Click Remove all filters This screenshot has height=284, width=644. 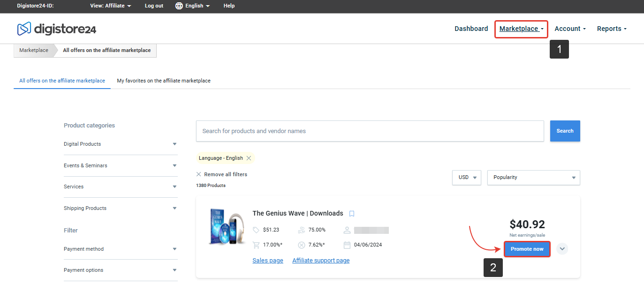click(x=226, y=174)
